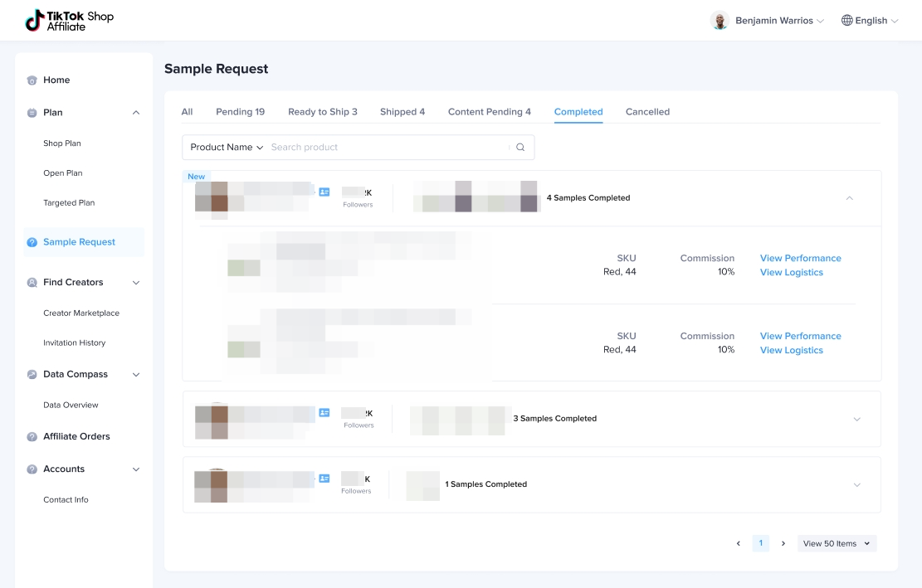Screen dimensions: 922x588
Task: Collapse the Plan sidebar section
Action: (136, 113)
